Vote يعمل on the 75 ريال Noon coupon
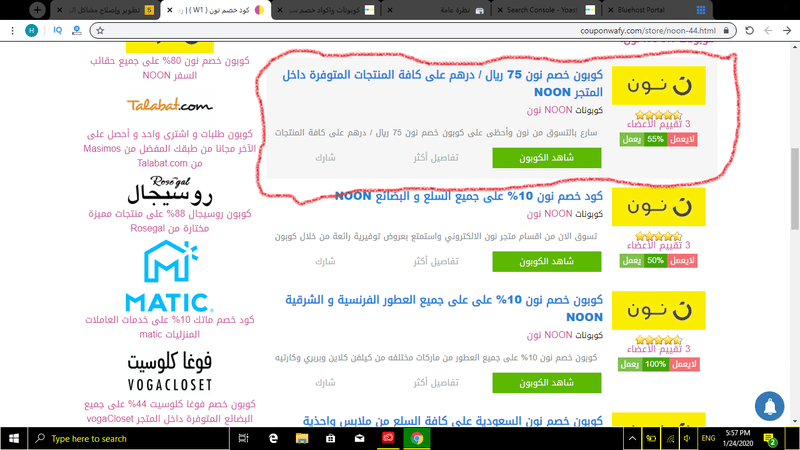Image resolution: width=800 pixels, height=450 pixels. tap(632, 139)
